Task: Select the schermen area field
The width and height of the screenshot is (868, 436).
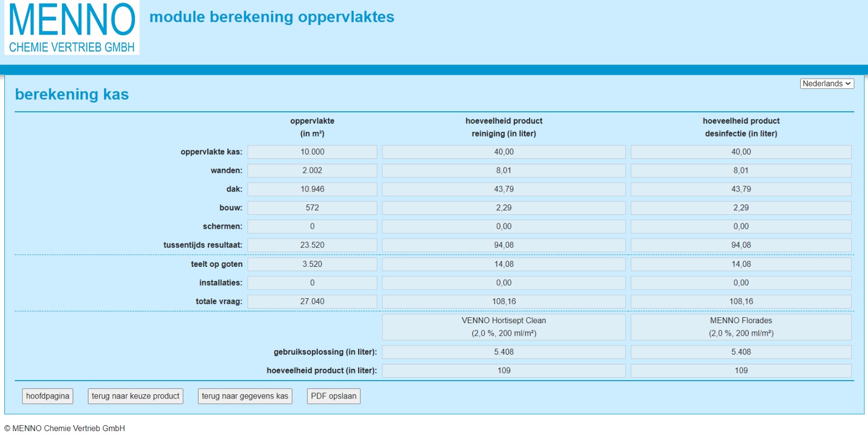Action: point(312,227)
